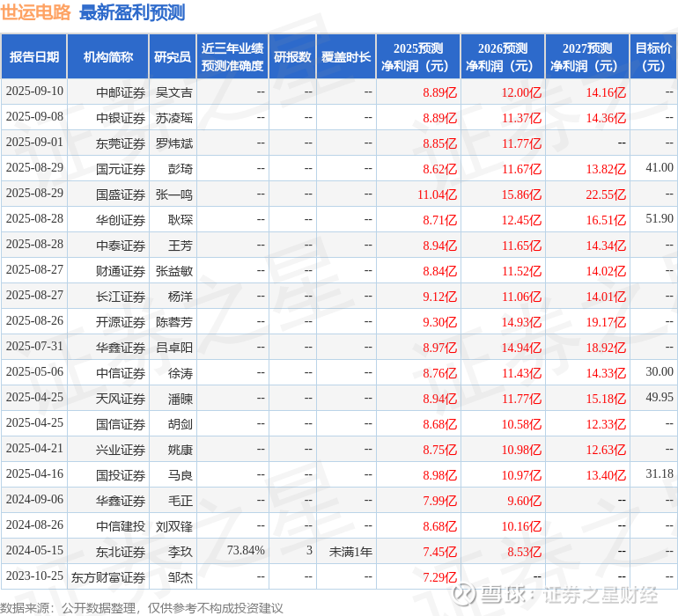Click the institution 财通证券

point(121,271)
